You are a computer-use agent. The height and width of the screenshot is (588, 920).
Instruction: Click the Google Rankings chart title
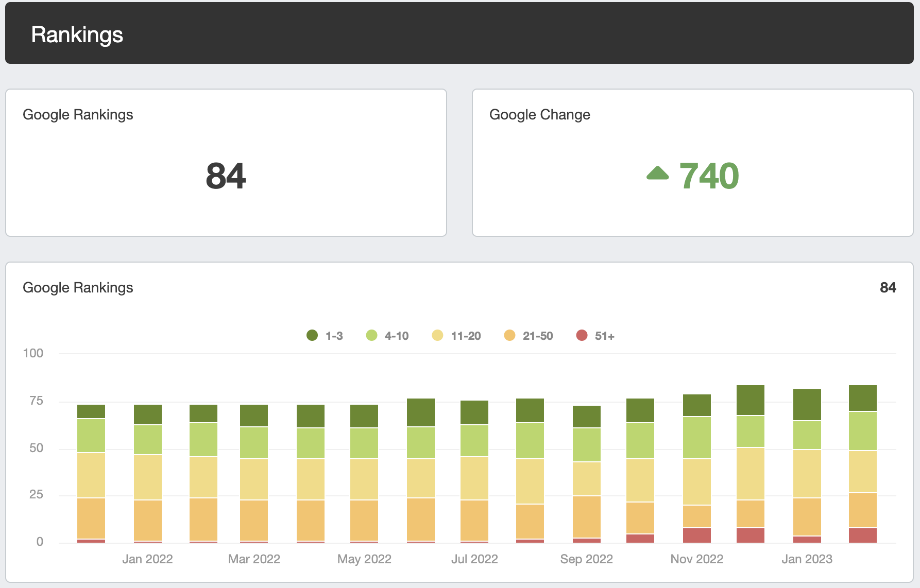[78, 287]
